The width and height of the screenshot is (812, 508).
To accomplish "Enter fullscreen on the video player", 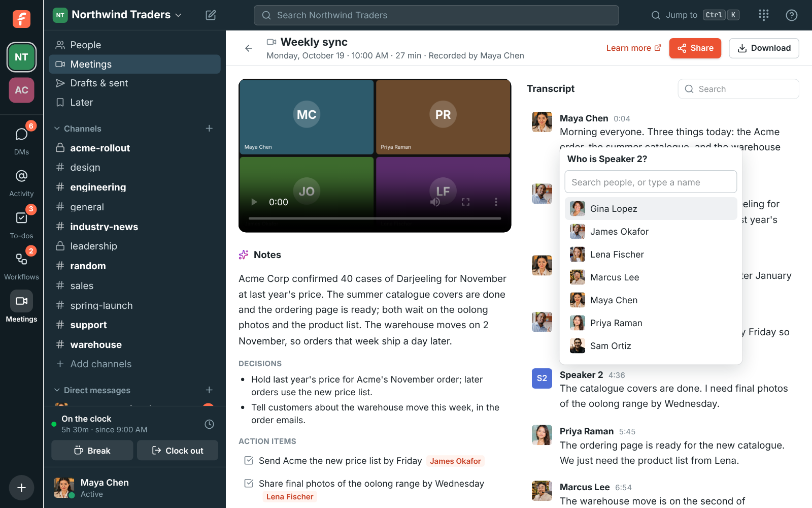I will pos(465,202).
